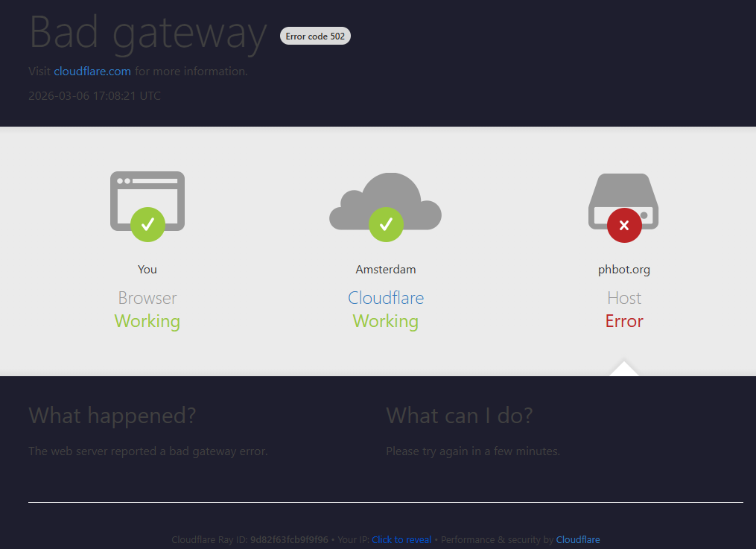This screenshot has width=756, height=549.
Task: Open the Cloudflare link in the footer
Action: click(578, 540)
